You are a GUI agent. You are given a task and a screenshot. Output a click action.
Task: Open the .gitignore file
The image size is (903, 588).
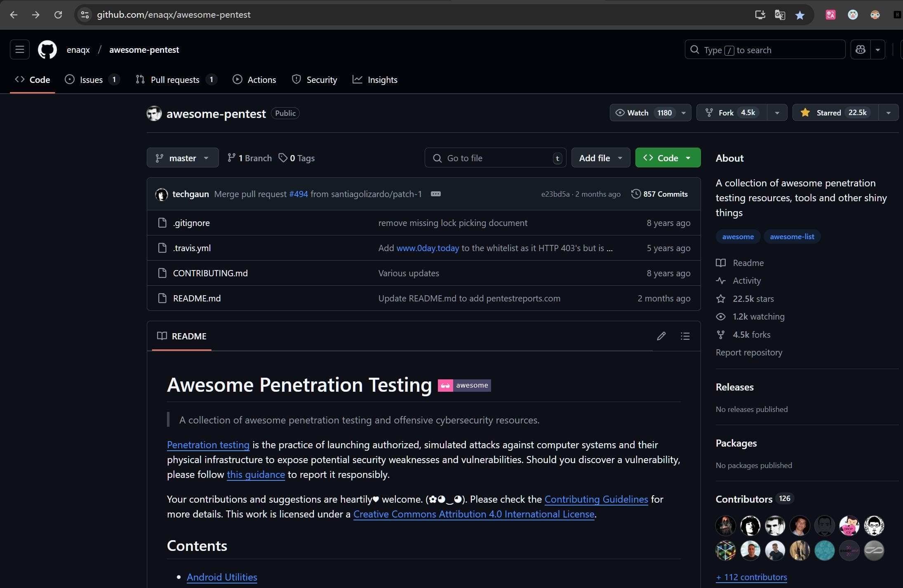point(191,223)
